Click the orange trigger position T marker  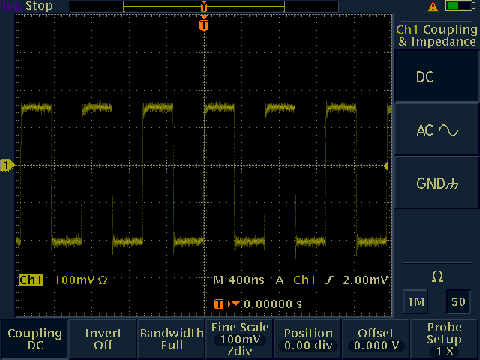(x=204, y=25)
